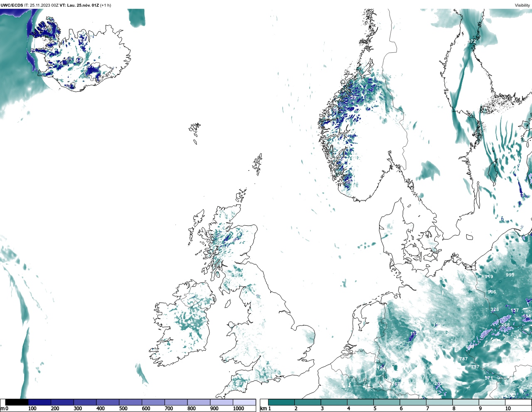Click the map value '328'

pyautogui.click(x=495, y=310)
